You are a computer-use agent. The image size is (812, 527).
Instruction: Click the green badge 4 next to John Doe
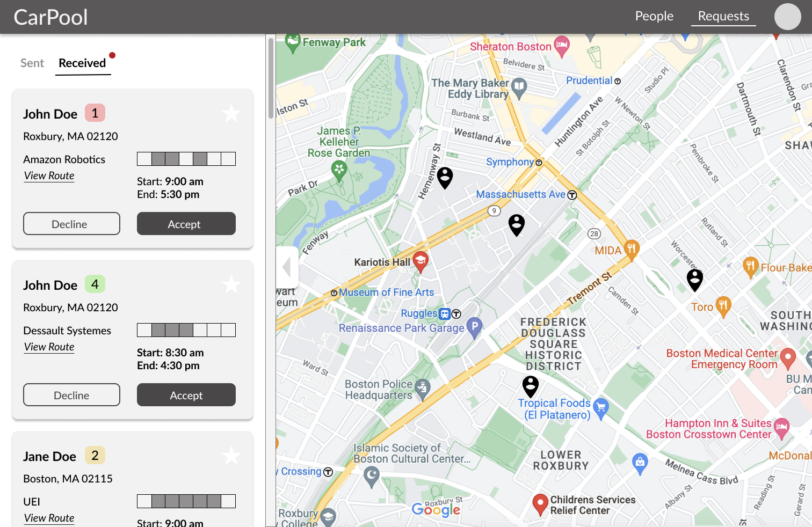(95, 284)
